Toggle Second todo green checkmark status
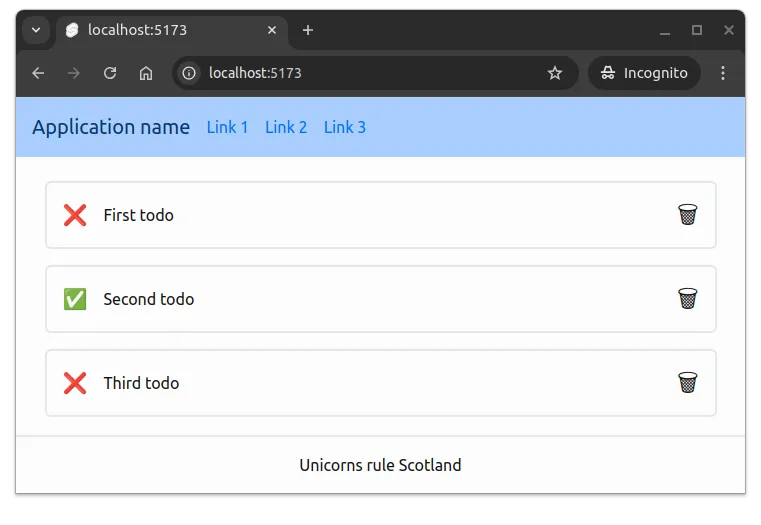Viewport: 761px width, 525px height. coord(75,299)
